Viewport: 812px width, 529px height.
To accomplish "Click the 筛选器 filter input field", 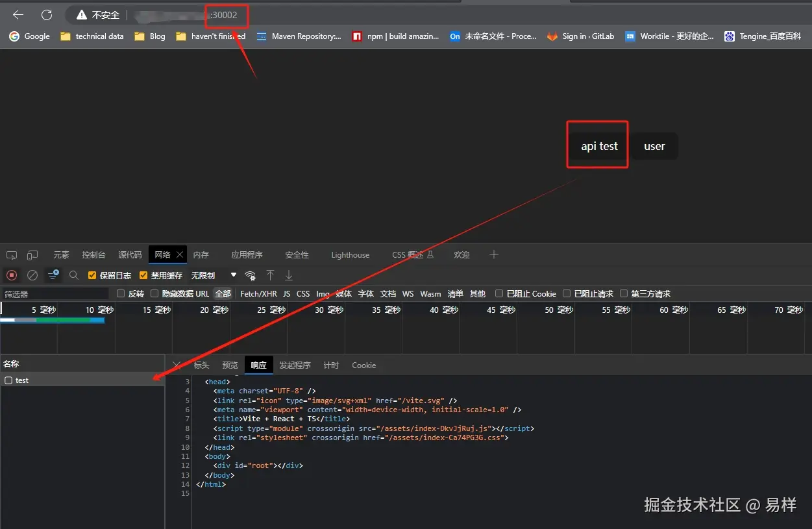I will tap(55, 294).
